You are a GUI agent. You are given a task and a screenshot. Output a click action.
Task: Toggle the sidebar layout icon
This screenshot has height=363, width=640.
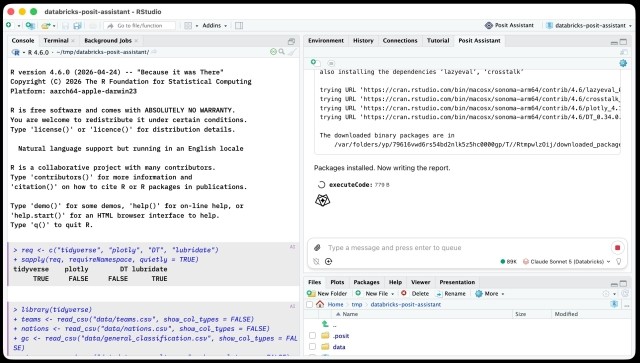pos(239,25)
